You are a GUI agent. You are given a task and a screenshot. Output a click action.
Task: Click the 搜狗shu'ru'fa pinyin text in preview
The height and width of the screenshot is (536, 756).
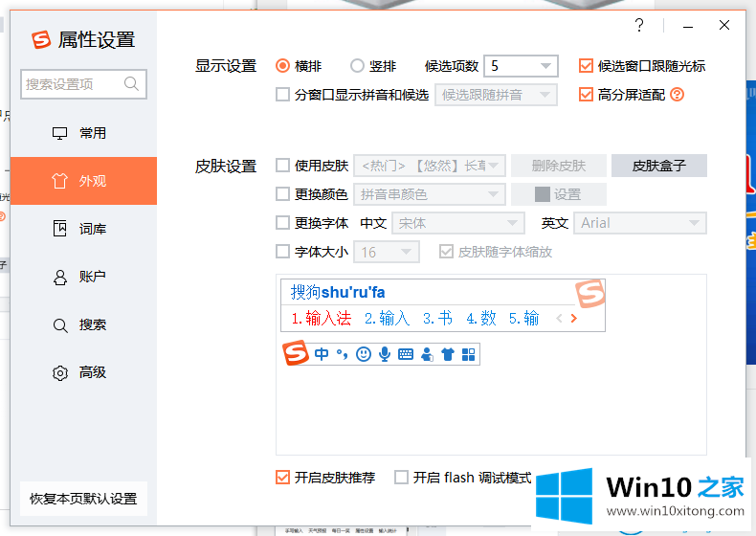pos(338,292)
